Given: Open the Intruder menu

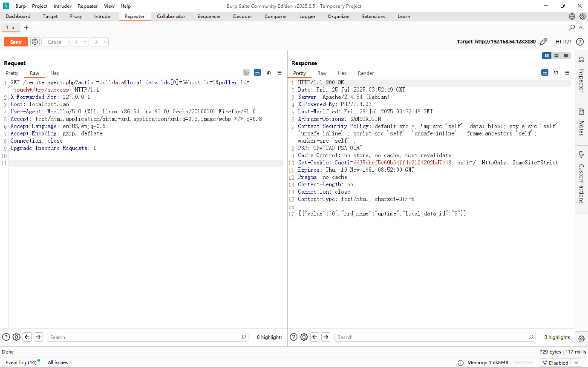Looking at the screenshot, I should (62, 6).
